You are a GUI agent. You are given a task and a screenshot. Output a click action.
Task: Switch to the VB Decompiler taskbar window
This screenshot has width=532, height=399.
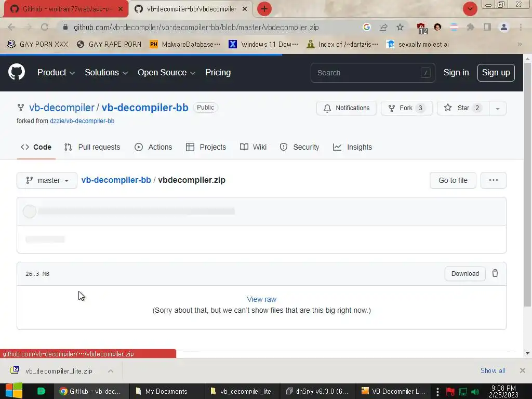(x=393, y=391)
